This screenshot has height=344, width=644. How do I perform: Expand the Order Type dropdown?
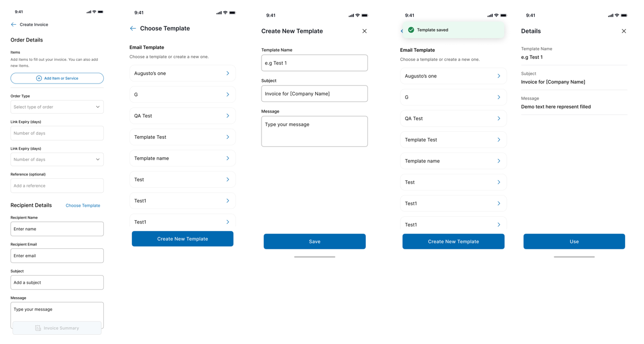(x=57, y=107)
